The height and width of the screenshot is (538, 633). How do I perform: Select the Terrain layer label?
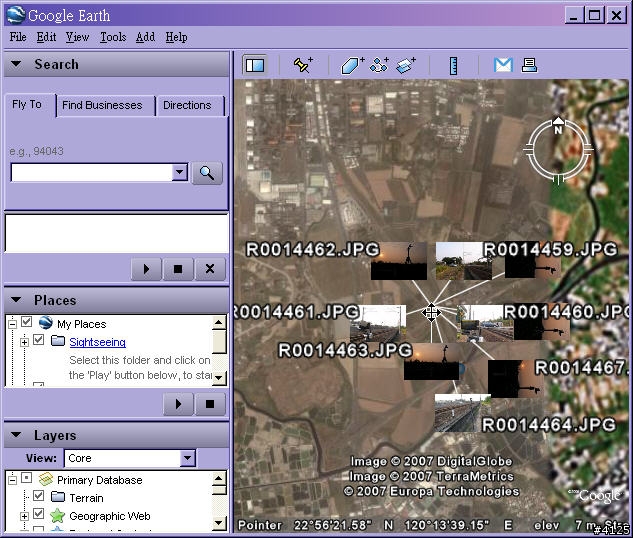coord(86,498)
